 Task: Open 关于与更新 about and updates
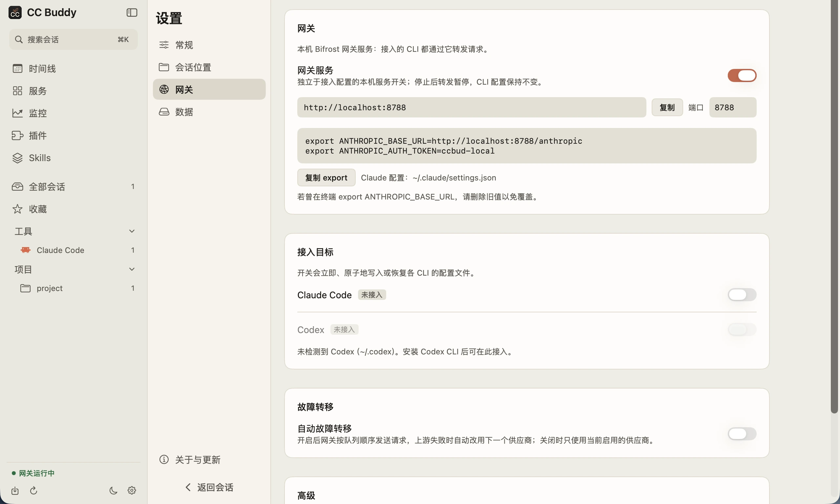[x=209, y=459]
